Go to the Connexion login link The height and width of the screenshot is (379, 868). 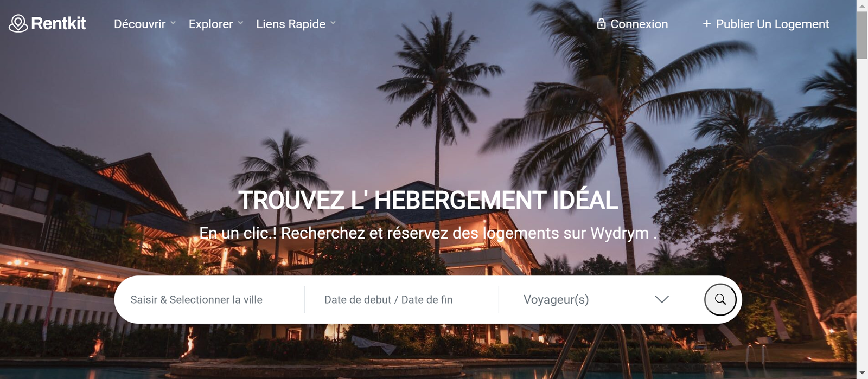(639, 24)
